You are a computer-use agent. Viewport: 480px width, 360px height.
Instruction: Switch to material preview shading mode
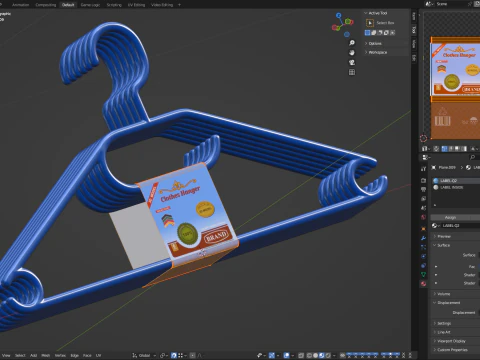pyautogui.click(x=322, y=355)
